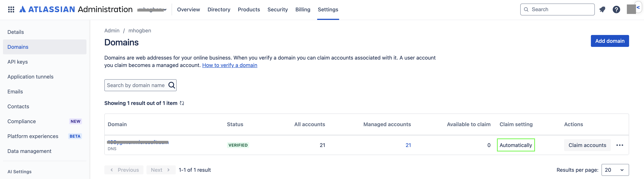
Task: Open the notifications bell icon
Action: click(x=602, y=9)
